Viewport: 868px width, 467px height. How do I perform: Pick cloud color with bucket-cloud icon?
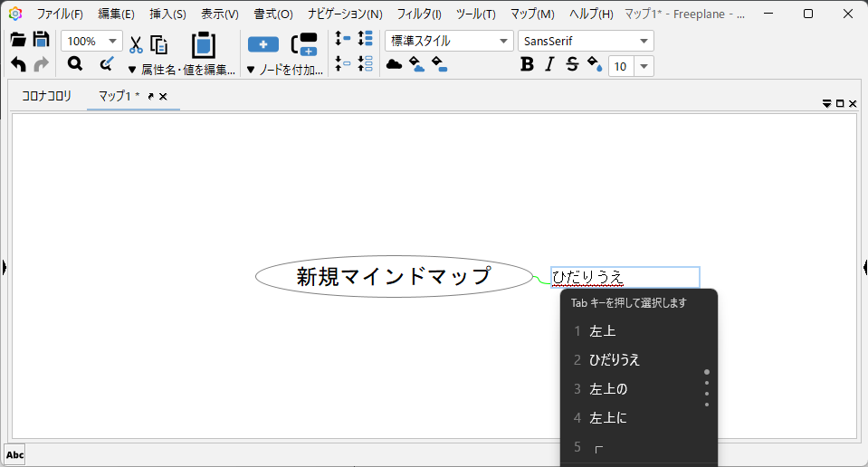[417, 64]
